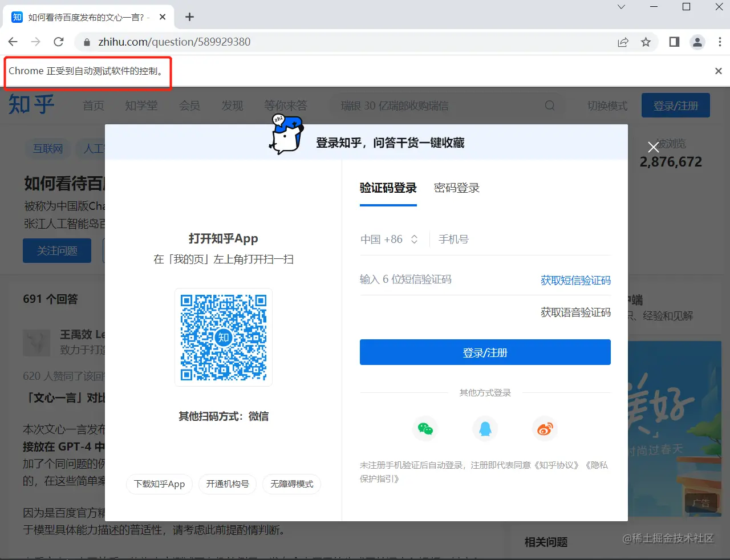Screen dimensions: 730x560
Task: Click the share page icon in address bar
Action: [x=623, y=42]
